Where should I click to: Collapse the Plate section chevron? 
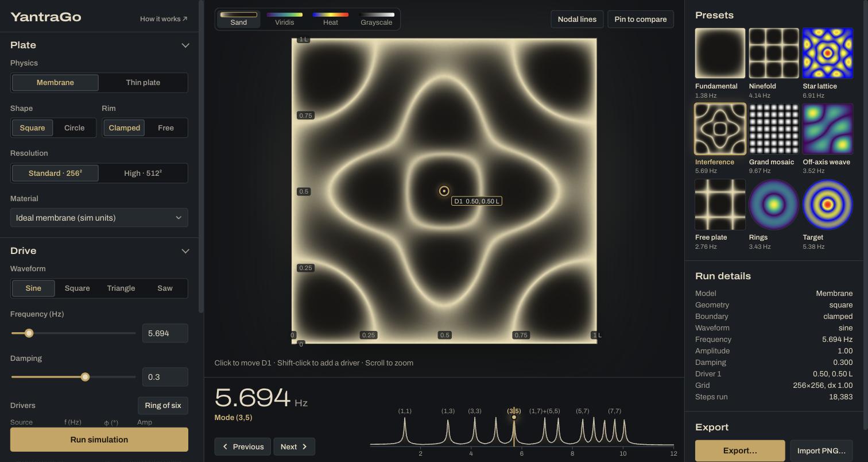pyautogui.click(x=185, y=45)
